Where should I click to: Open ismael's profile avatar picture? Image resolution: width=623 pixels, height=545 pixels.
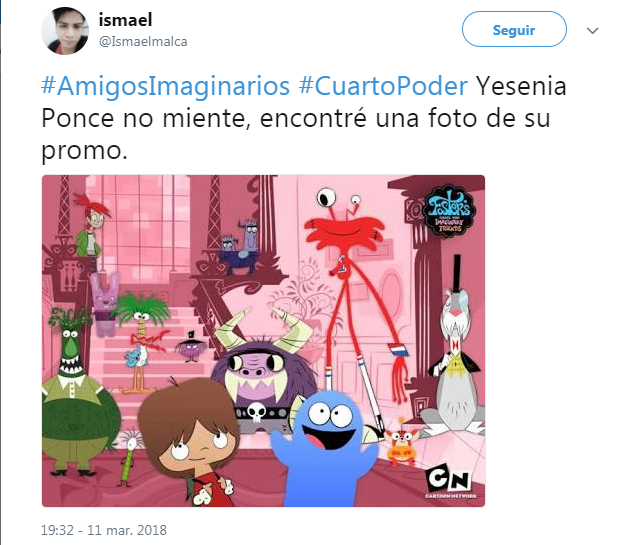point(65,31)
